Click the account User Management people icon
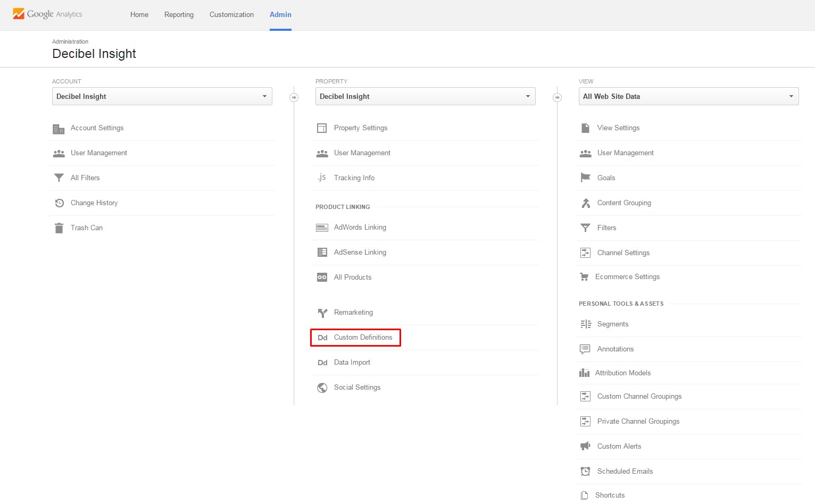The width and height of the screenshot is (815, 504). (x=59, y=153)
